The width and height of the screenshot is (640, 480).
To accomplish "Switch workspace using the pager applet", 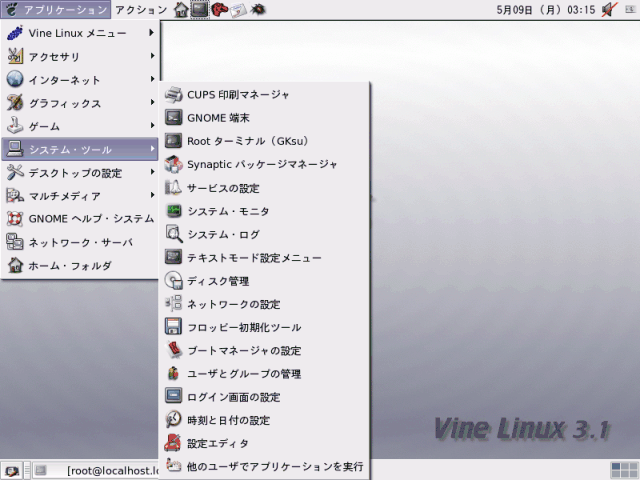I will coord(624,471).
